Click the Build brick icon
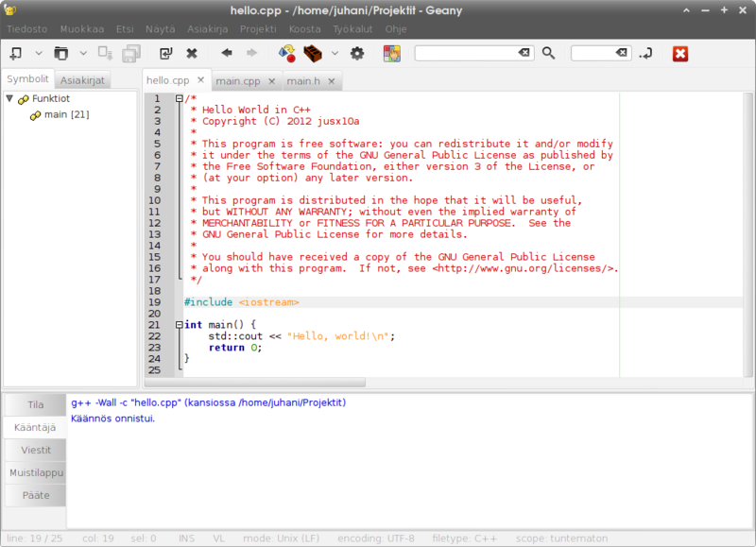Screen dimensions: 756x547 click(314, 53)
